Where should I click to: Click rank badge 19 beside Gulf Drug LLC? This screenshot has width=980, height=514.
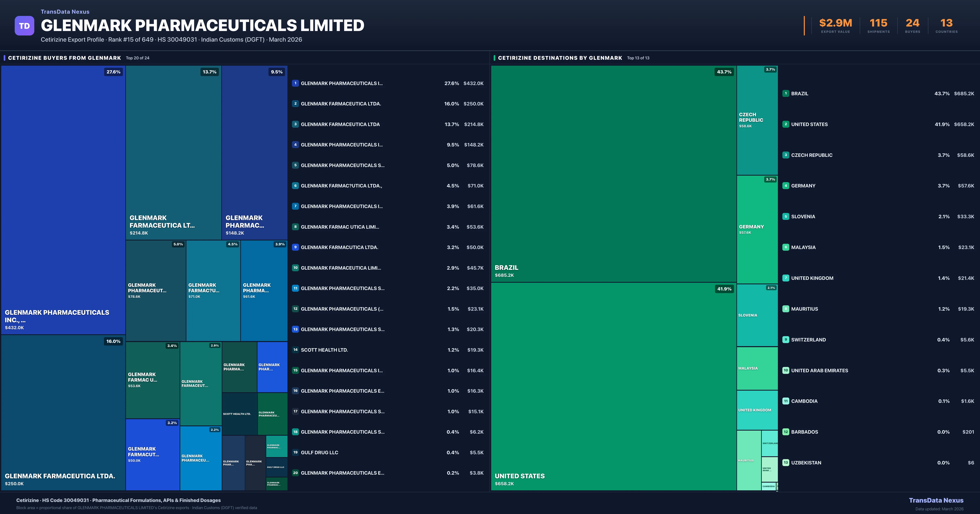(x=295, y=452)
